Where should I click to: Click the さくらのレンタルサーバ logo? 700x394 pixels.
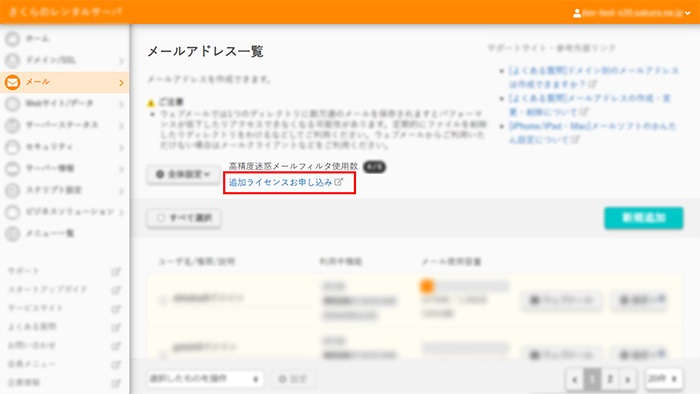click(x=65, y=12)
